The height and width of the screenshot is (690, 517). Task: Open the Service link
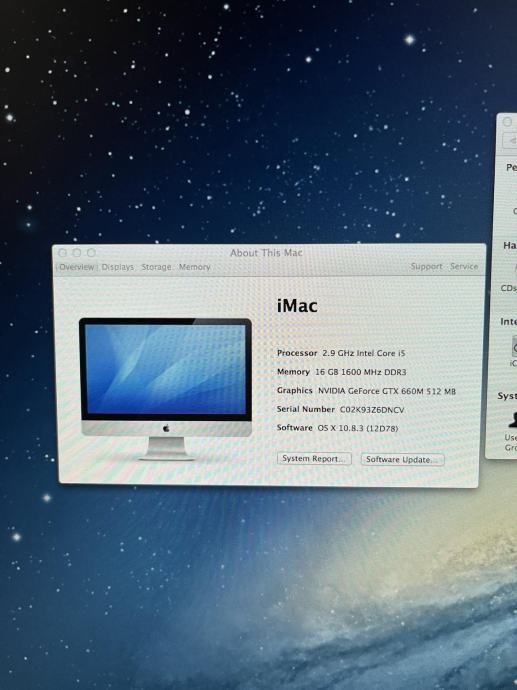(x=464, y=266)
